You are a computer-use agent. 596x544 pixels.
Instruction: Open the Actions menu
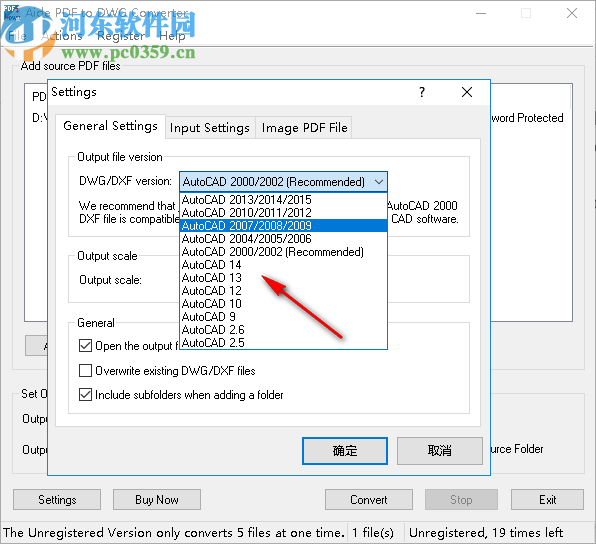click(62, 36)
